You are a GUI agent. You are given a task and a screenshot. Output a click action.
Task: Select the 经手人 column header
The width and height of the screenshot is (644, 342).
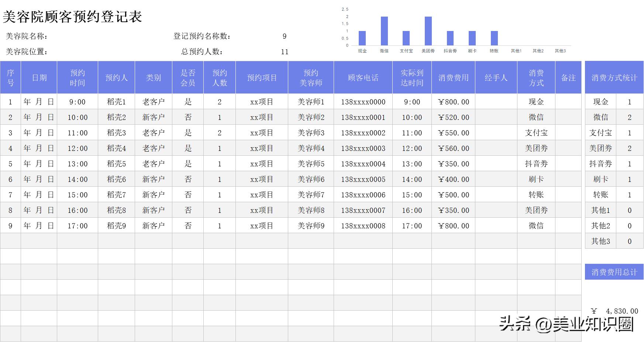[496, 77]
